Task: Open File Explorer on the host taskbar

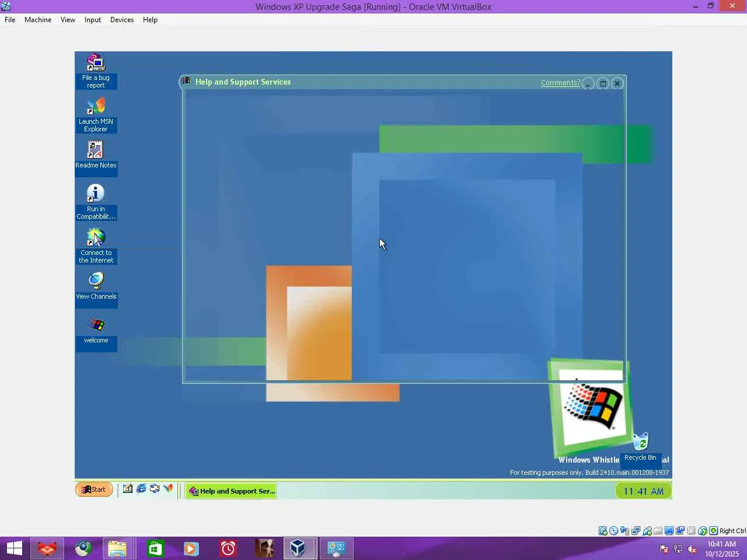Action: click(117, 548)
